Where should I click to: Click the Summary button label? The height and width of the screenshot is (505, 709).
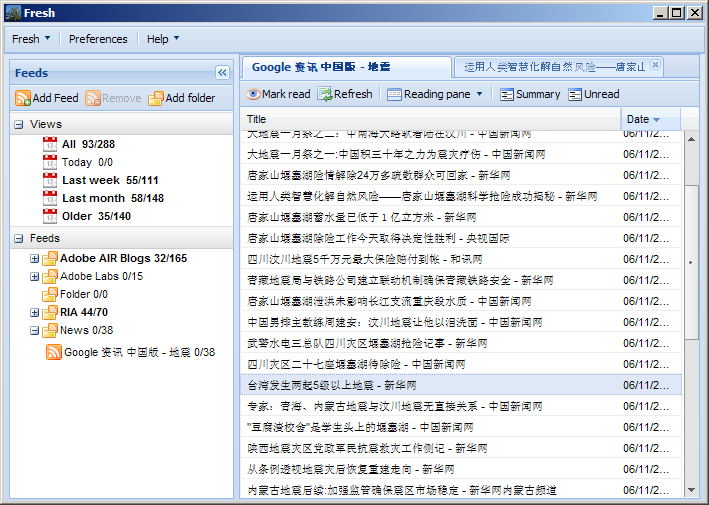538,94
